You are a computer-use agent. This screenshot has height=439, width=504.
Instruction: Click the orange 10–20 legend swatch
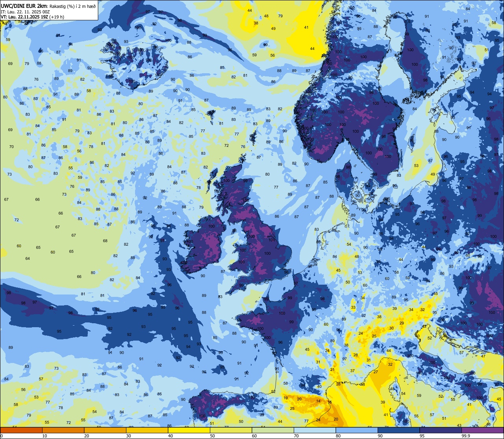tap(63, 430)
